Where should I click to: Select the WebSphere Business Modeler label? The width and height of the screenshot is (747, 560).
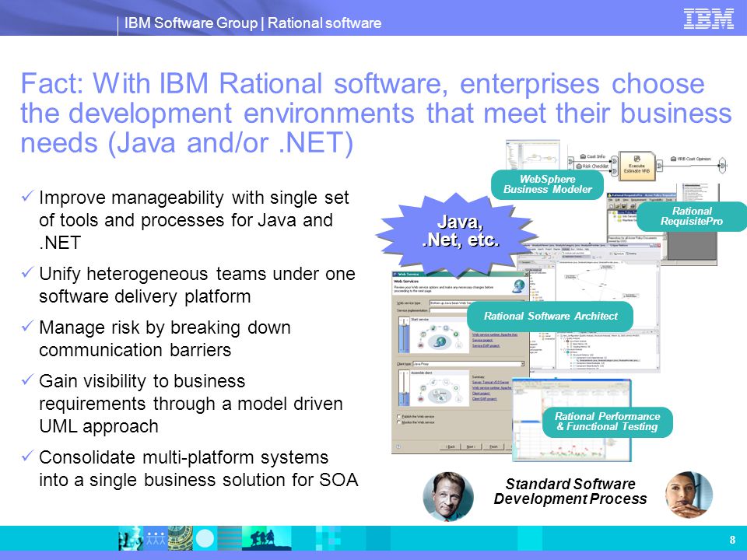[x=547, y=184]
